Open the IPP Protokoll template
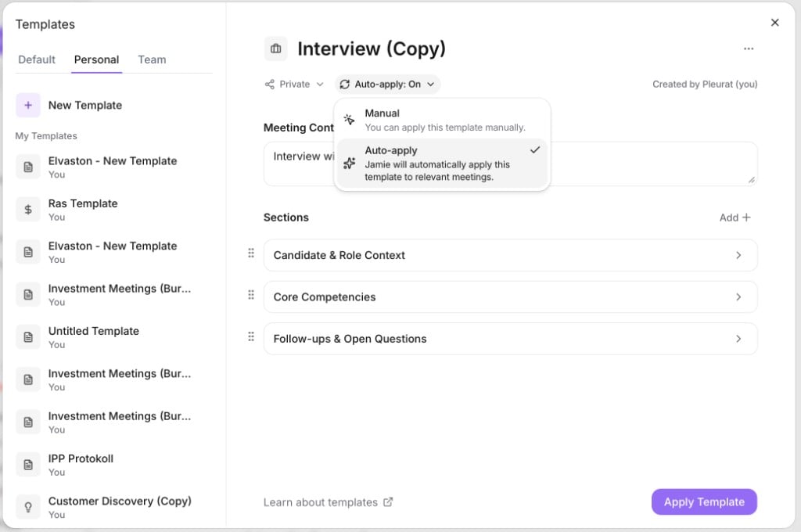Image resolution: width=801 pixels, height=532 pixels. [113, 465]
